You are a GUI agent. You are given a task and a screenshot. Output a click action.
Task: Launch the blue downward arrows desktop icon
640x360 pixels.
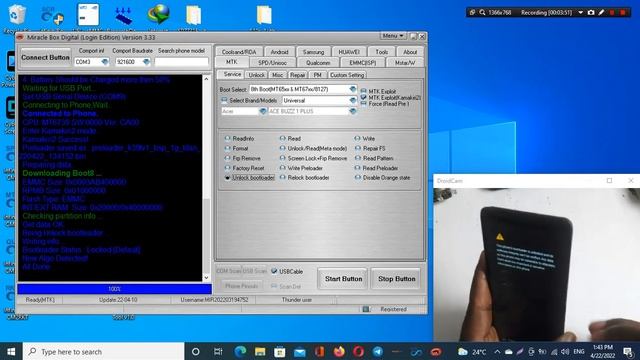click(x=123, y=16)
